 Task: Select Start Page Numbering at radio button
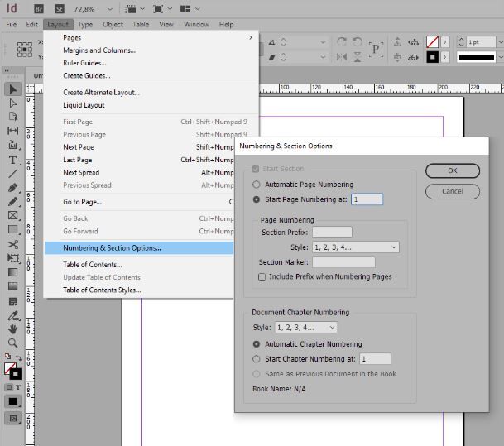[x=257, y=199]
